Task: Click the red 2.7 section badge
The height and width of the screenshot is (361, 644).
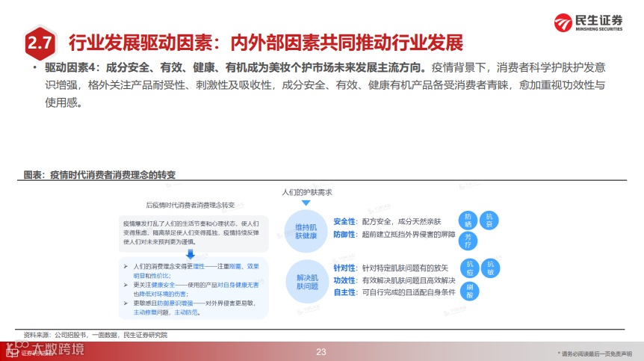Action: pyautogui.click(x=40, y=43)
